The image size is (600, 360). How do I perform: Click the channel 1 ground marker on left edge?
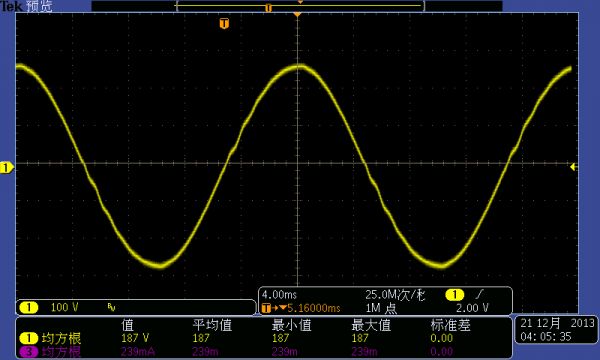pos(7,168)
